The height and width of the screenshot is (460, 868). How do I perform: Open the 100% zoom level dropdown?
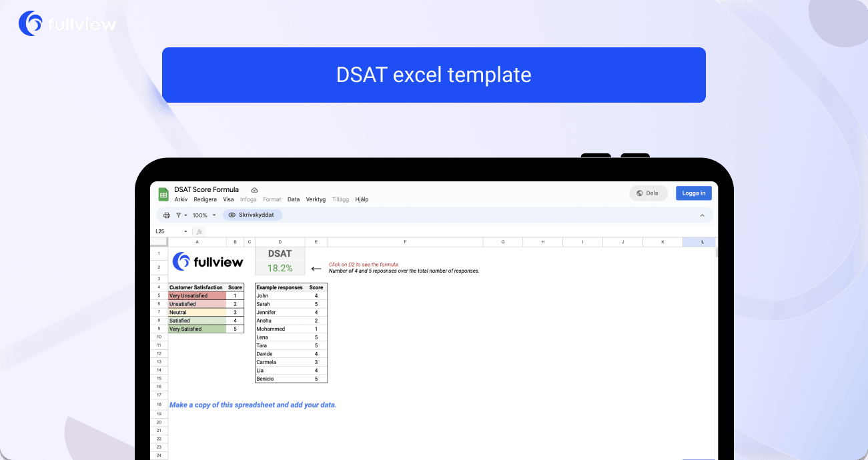200,215
